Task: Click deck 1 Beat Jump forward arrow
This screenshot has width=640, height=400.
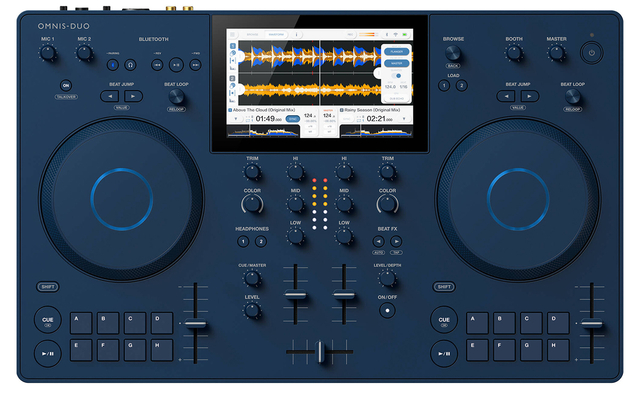Action: pyautogui.click(x=133, y=96)
